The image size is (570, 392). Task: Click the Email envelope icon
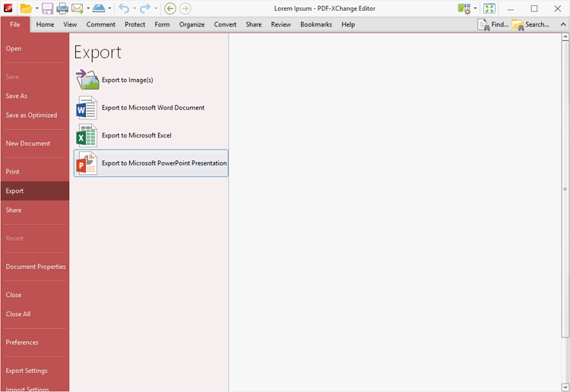pos(77,8)
